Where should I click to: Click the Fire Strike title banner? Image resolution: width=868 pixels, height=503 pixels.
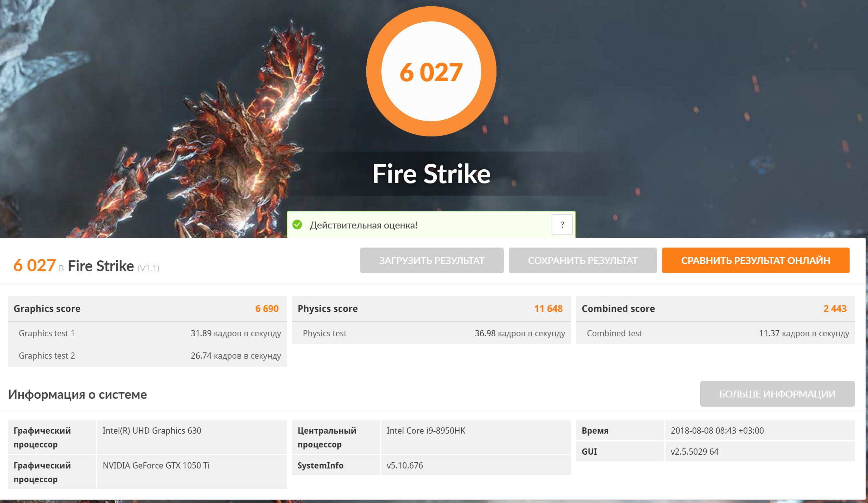431,174
